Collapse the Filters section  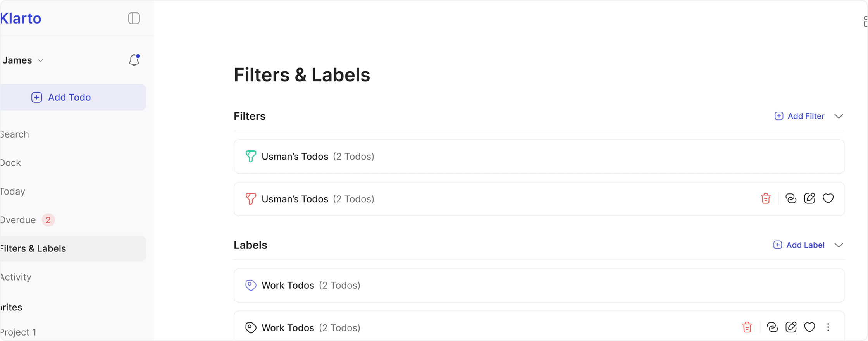point(839,116)
